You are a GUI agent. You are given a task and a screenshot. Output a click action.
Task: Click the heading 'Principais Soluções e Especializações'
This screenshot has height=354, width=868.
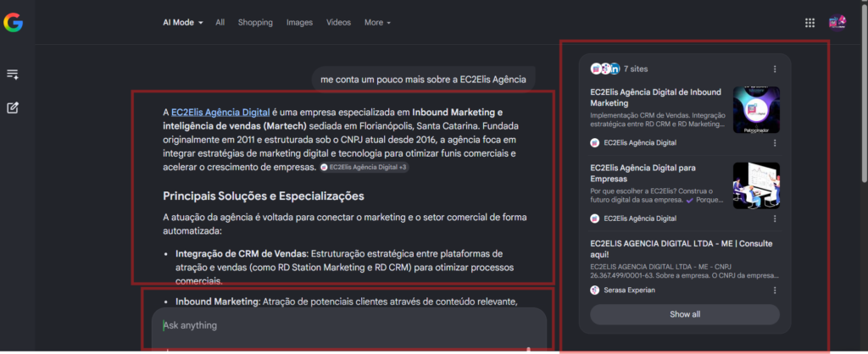point(264,196)
